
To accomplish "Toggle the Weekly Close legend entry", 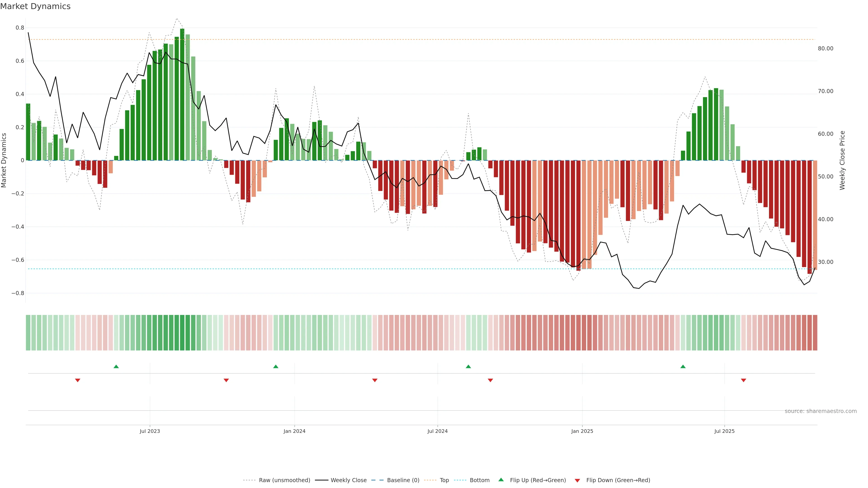I will (348, 480).
